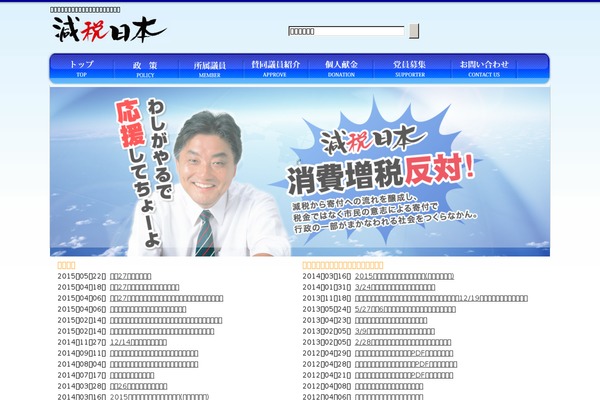Go to 所属議員 MEMBER page

tap(210, 69)
